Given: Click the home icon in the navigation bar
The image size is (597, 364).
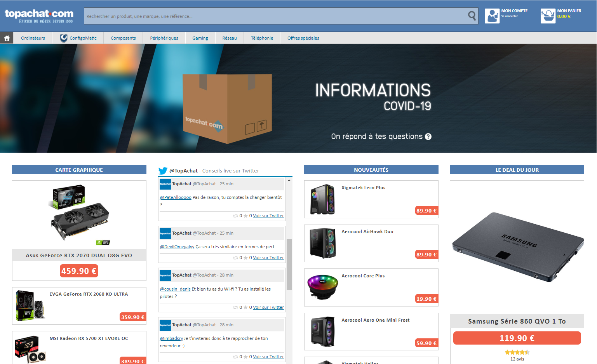Looking at the screenshot, I should (7, 38).
